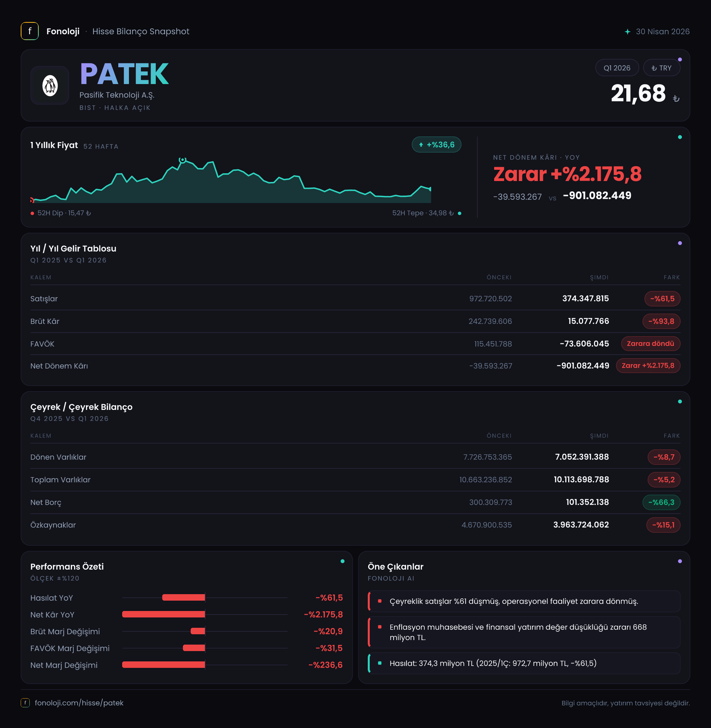Click the "BIST · HALKA AÇIK" label
The image size is (711, 728).
[115, 108]
